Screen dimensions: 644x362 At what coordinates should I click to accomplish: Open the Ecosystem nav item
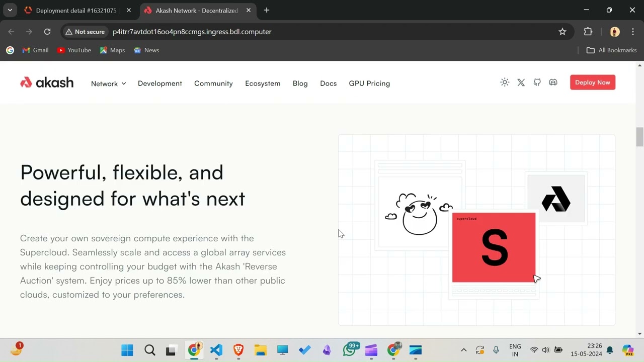(x=263, y=83)
